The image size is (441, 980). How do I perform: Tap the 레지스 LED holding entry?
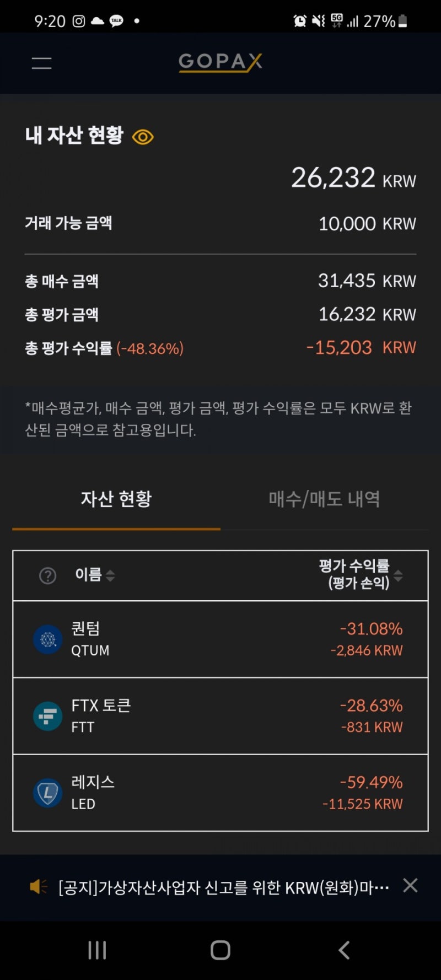(220, 793)
